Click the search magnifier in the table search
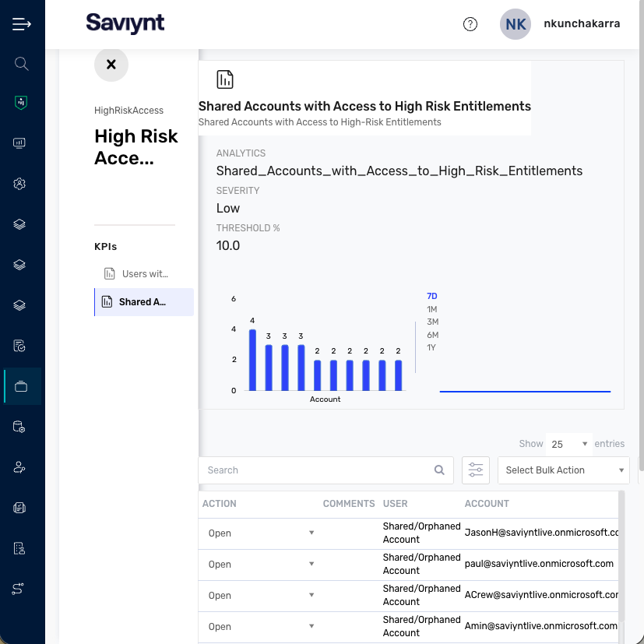Image resolution: width=644 pixels, height=644 pixels. coord(439,470)
